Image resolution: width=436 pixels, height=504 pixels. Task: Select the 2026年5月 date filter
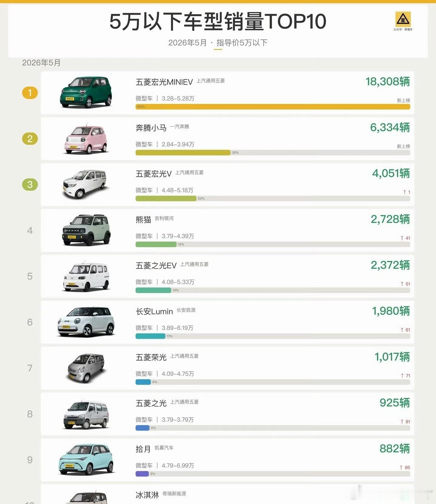[187, 43]
